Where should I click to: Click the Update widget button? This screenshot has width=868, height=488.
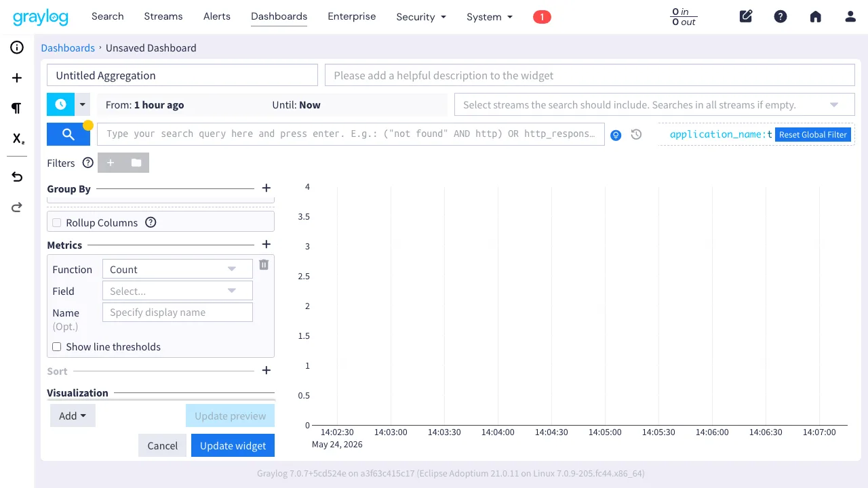point(233,445)
